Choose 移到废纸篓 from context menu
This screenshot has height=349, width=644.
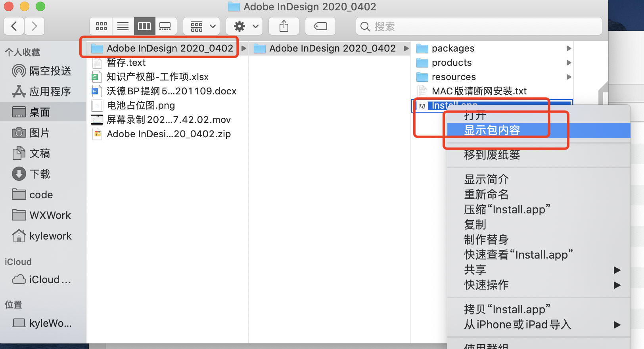point(539,155)
